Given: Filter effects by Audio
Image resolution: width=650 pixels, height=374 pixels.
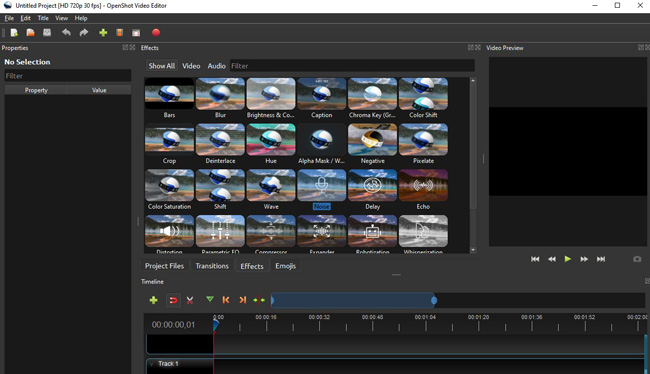Looking at the screenshot, I should tap(216, 66).
